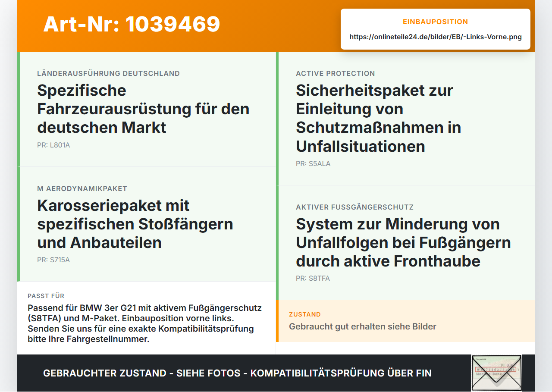
Task: Click the M AERODYNAMIKPAKET label
Action: pyautogui.click(x=82, y=189)
